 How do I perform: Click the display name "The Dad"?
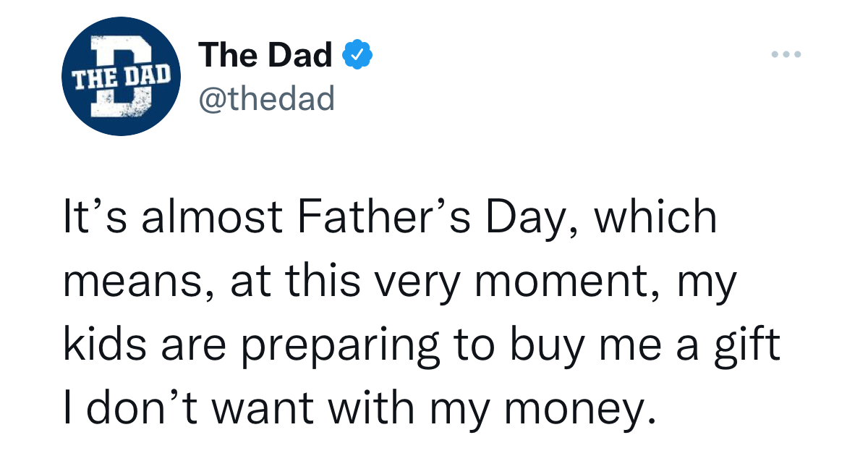(x=265, y=56)
